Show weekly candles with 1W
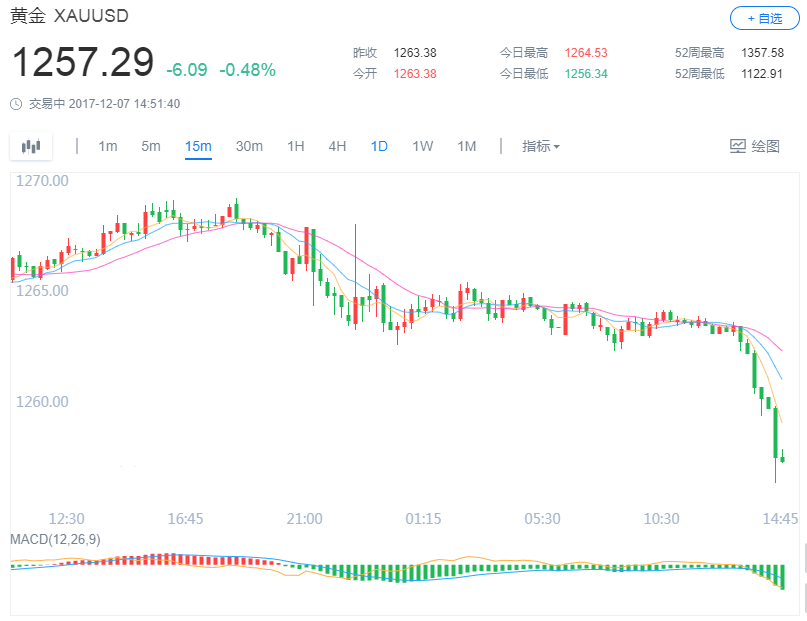This screenshot has width=807, height=621. pos(423,146)
